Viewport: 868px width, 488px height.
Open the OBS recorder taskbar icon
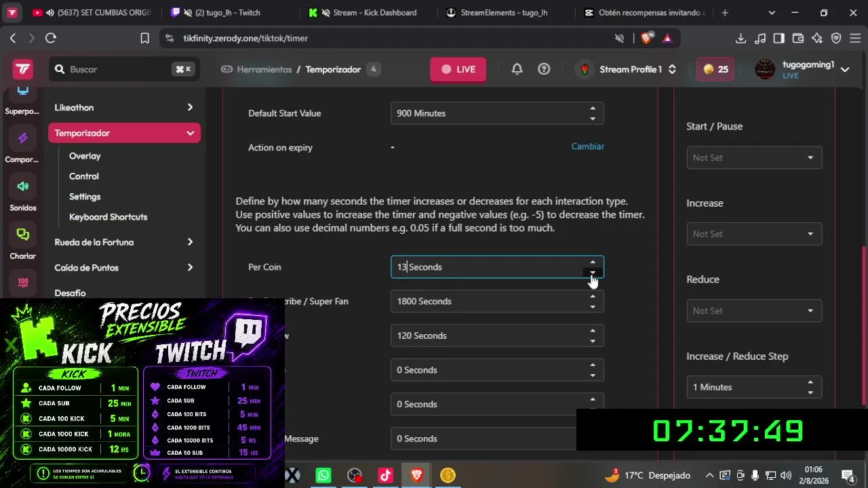coord(355,475)
